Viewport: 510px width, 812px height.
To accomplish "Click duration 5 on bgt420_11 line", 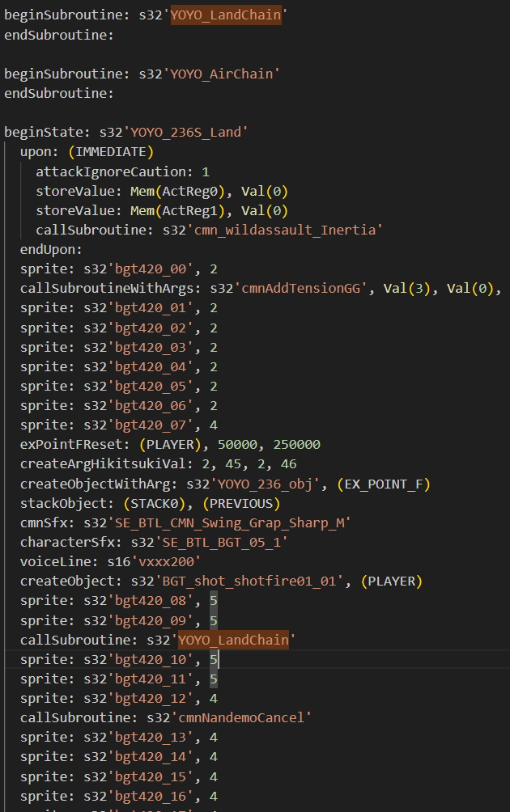I will [x=214, y=679].
